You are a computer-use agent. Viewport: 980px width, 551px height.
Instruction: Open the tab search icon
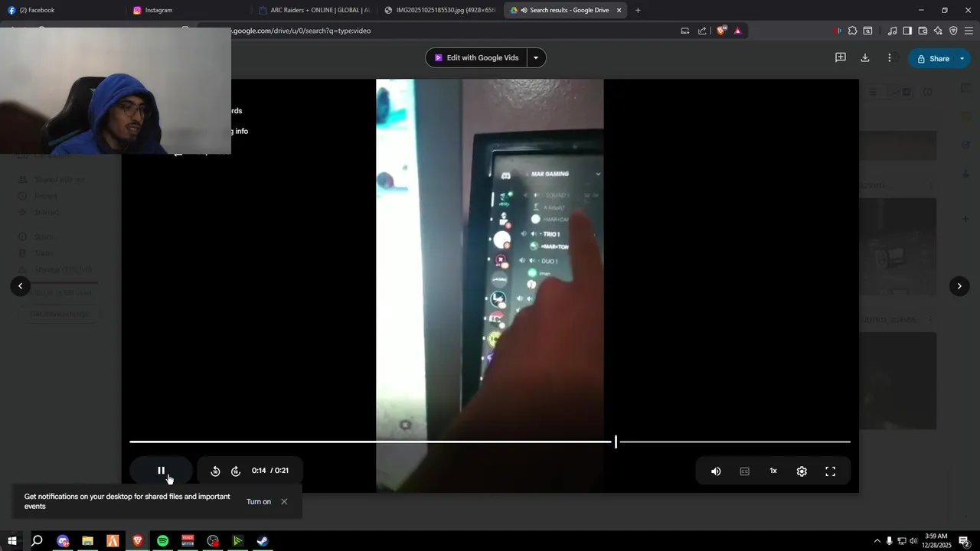(867, 31)
